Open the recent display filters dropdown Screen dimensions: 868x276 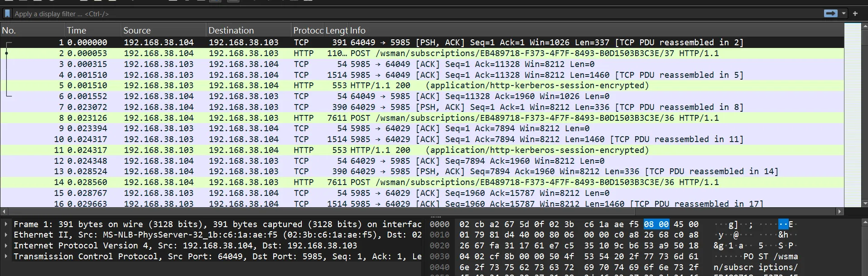tap(844, 14)
